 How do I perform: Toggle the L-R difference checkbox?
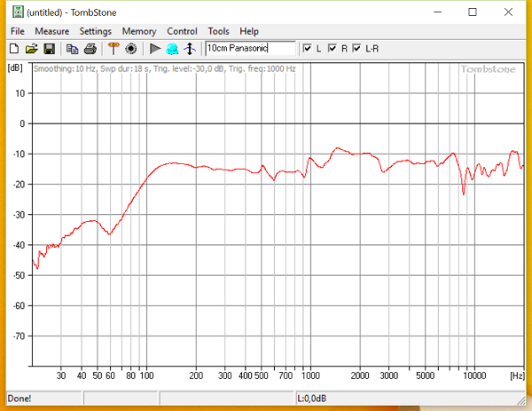click(x=356, y=48)
